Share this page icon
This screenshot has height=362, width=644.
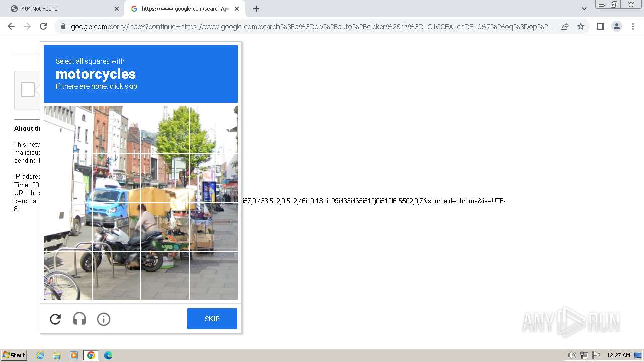click(565, 26)
